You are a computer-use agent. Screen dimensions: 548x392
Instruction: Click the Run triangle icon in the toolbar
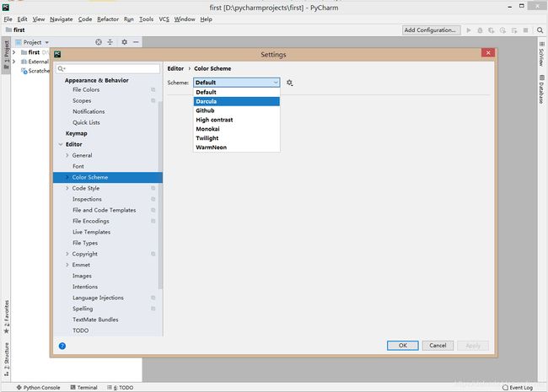[x=469, y=30]
